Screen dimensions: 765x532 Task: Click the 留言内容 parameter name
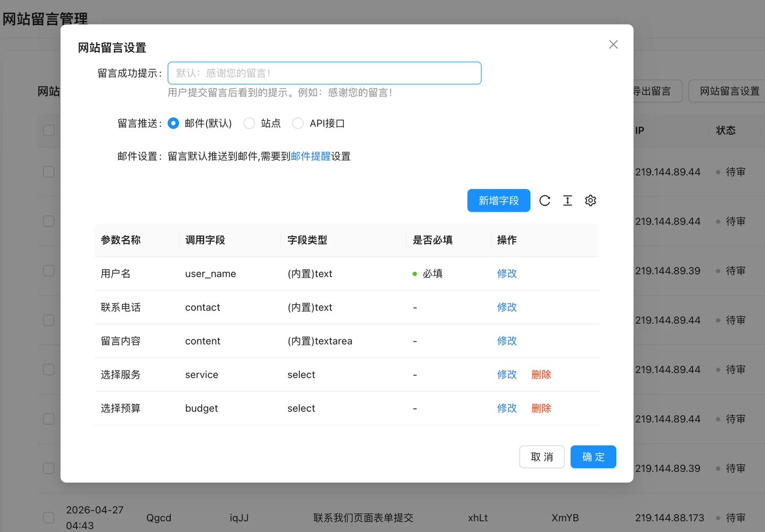click(121, 341)
